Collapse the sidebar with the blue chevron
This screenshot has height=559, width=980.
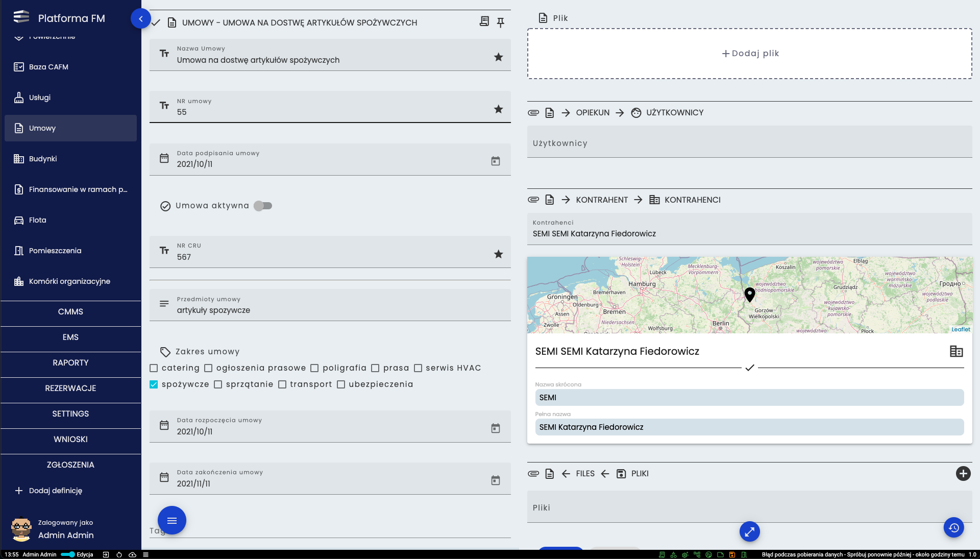point(140,19)
